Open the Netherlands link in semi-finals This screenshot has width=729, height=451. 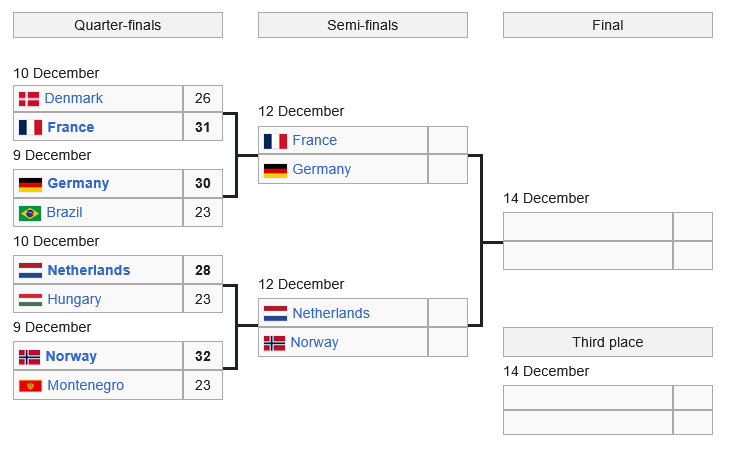tap(330, 314)
